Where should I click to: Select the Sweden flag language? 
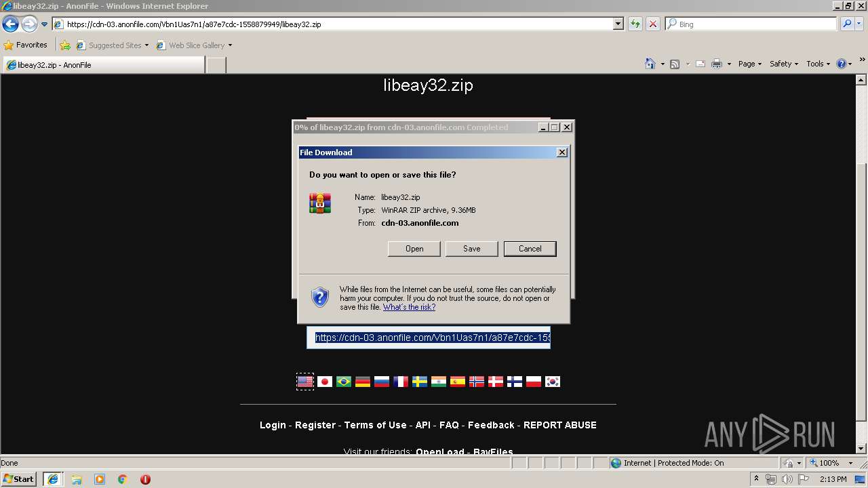(420, 382)
